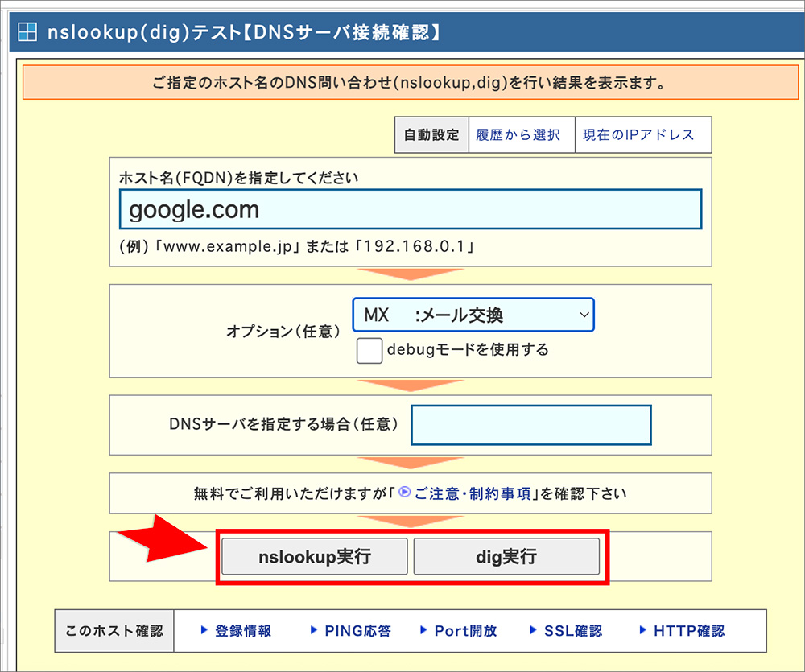Viewport: 805px width, 672px height.
Task: Click the blue grid icon in the title bar
Action: pyautogui.click(x=29, y=31)
